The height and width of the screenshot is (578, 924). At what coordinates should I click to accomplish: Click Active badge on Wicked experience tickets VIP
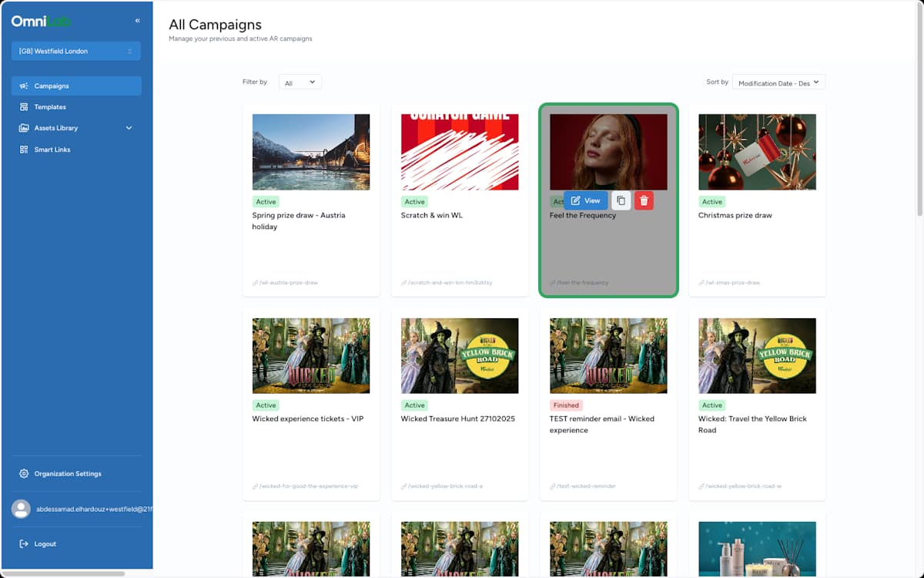tap(266, 405)
